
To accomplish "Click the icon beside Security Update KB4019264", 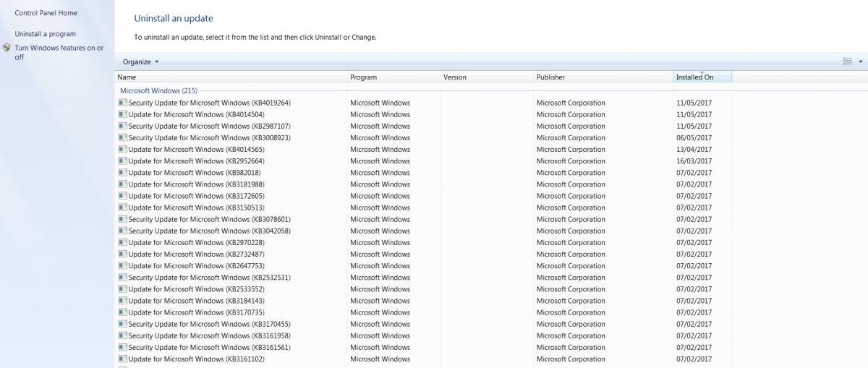I will [122, 103].
